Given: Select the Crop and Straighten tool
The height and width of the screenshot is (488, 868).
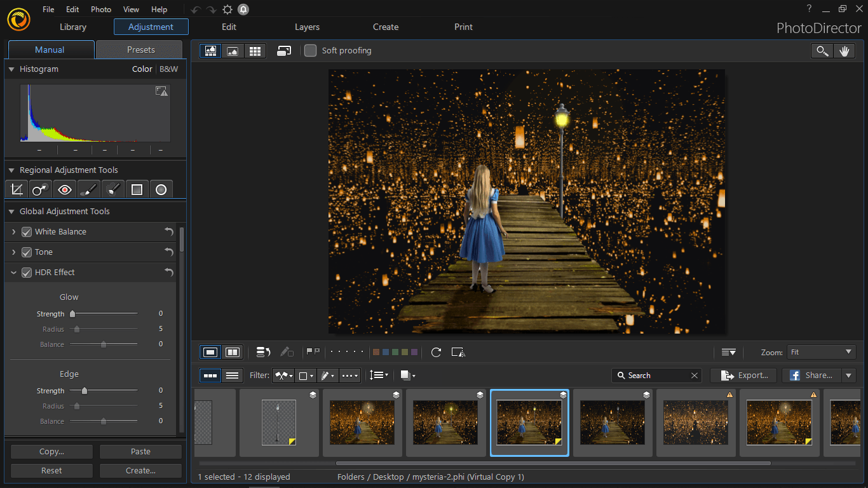Looking at the screenshot, I should pyautogui.click(x=17, y=189).
